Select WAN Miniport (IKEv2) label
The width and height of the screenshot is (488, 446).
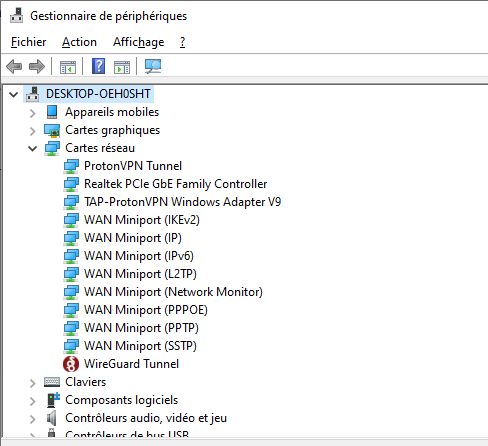(142, 220)
